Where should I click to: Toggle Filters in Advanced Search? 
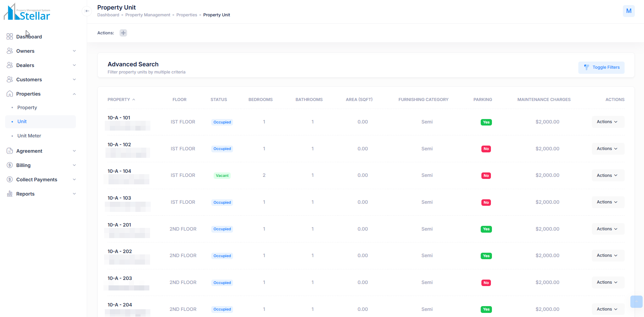coord(601,67)
